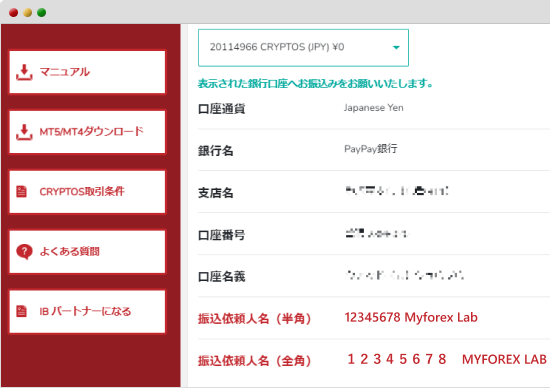The width and height of the screenshot is (550, 388).
Task: Expand the account dropdown arrow
Action: (x=396, y=47)
